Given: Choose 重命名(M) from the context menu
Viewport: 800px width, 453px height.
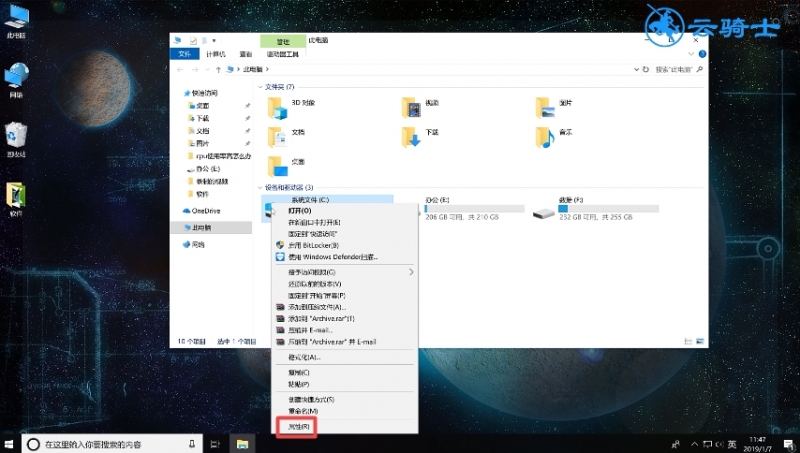Looking at the screenshot, I should pos(345,411).
